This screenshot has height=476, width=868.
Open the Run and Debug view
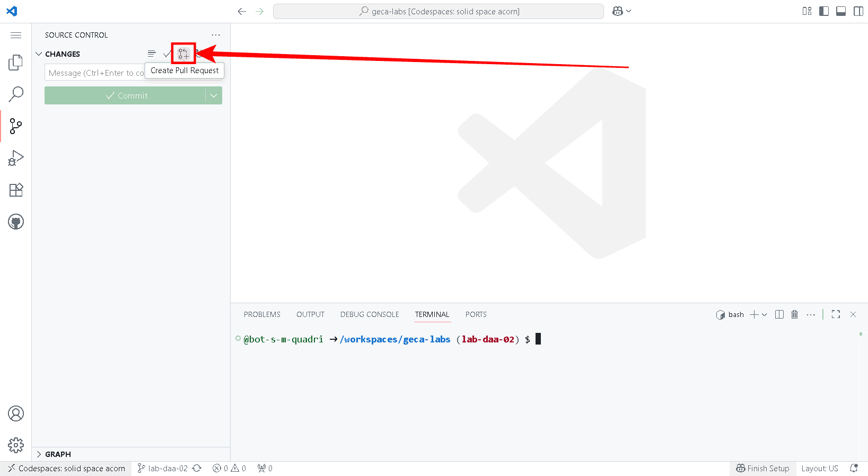[x=16, y=158]
